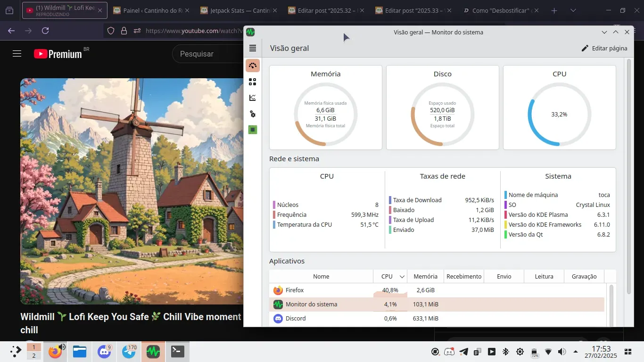Select the overview gauge icon in sidebar
The image size is (644, 362).
(253, 66)
